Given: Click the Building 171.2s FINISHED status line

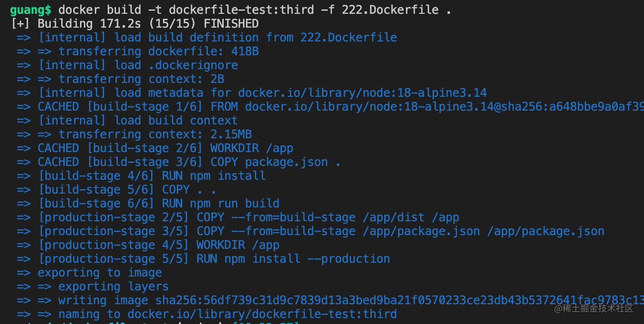Looking at the screenshot, I should click(134, 24).
